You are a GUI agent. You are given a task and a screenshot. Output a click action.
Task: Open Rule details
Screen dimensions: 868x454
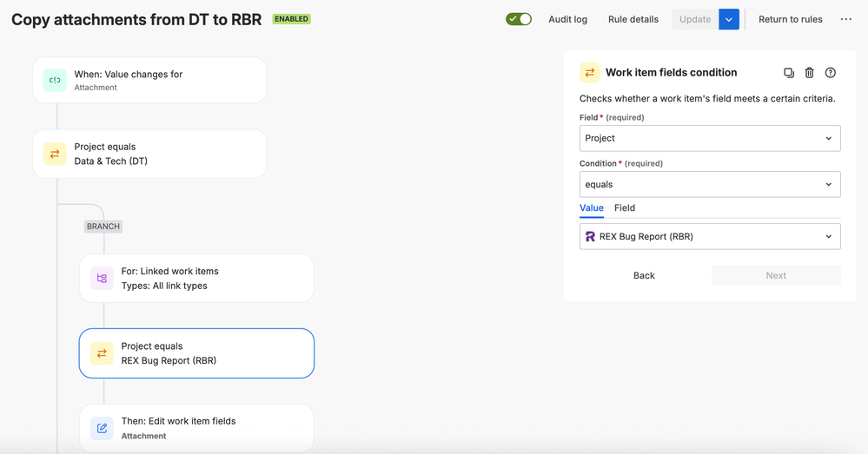point(633,19)
